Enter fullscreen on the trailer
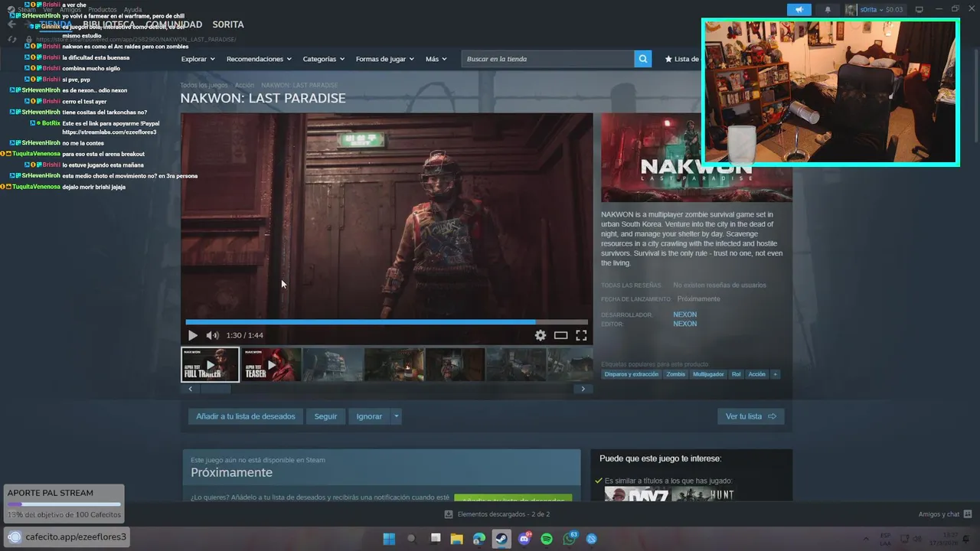 pyautogui.click(x=581, y=335)
